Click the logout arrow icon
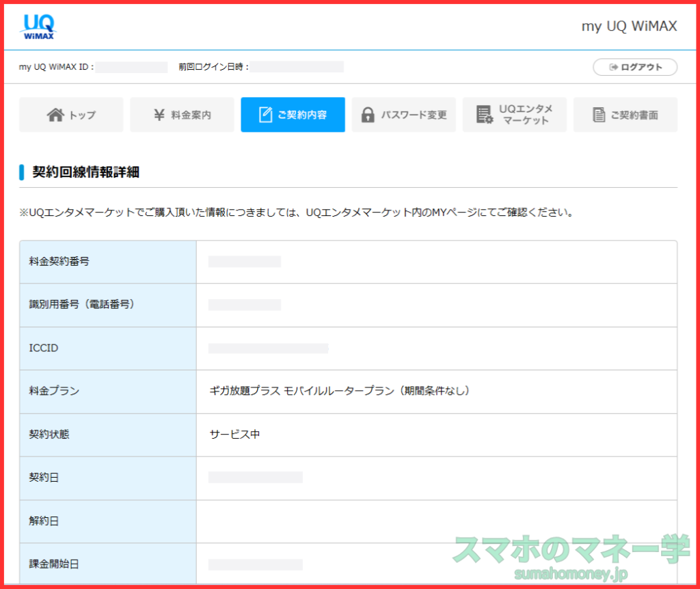 [x=614, y=67]
